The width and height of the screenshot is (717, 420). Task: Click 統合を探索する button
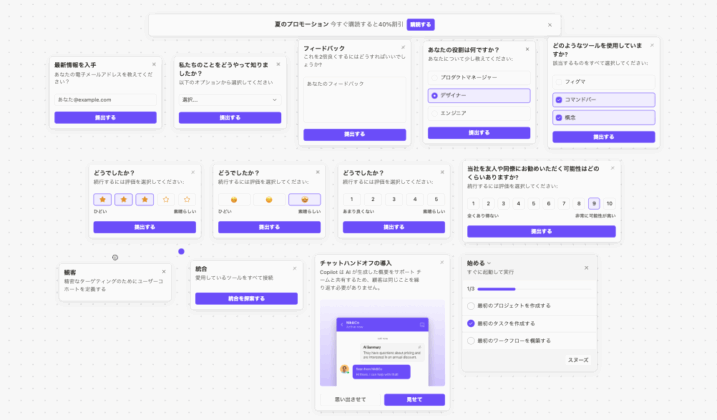[246, 299]
